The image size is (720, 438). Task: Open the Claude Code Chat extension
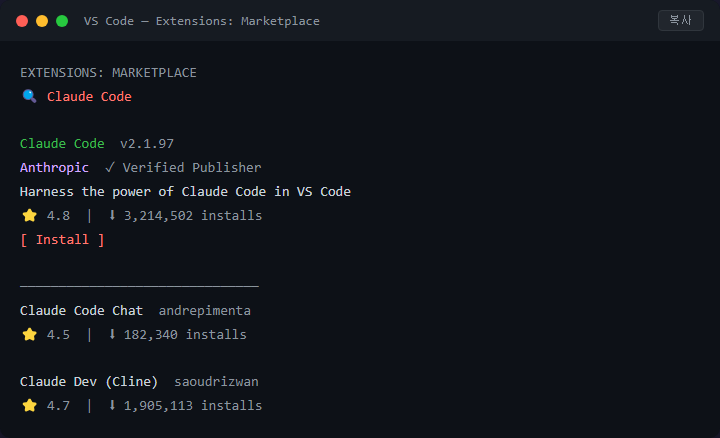(x=81, y=311)
